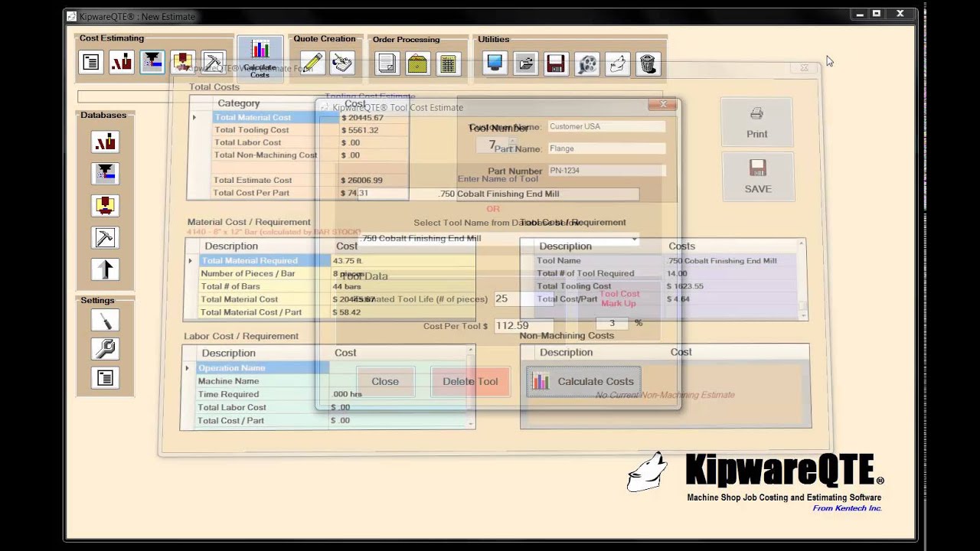Screen dimensions: 980x551
Task: Open the material database icon in Databases
Action: (x=105, y=142)
